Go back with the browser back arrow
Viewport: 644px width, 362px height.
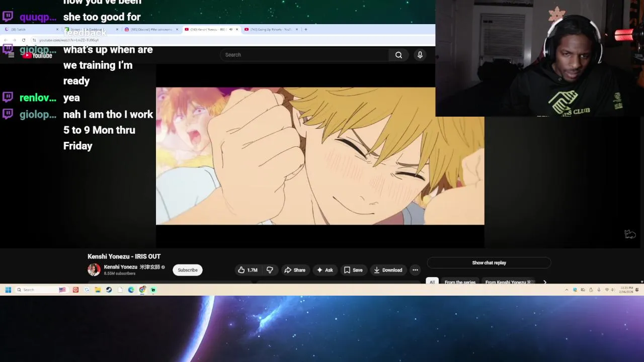click(6, 40)
